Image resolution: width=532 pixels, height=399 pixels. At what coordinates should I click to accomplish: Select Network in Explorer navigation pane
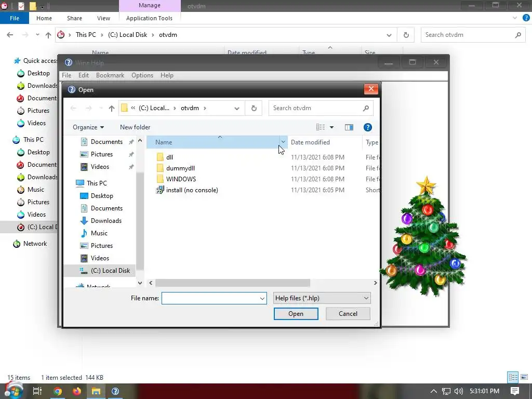35,244
